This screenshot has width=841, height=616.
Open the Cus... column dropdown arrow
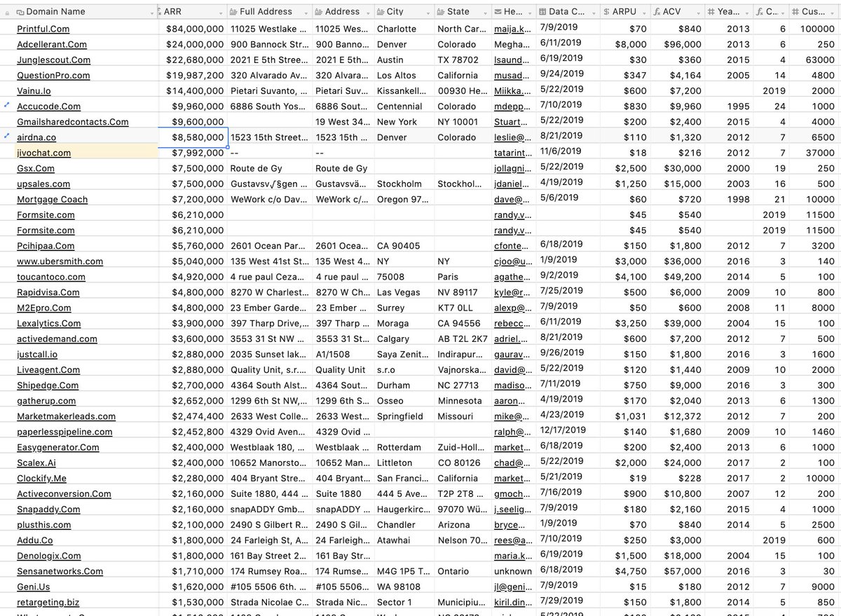833,12
